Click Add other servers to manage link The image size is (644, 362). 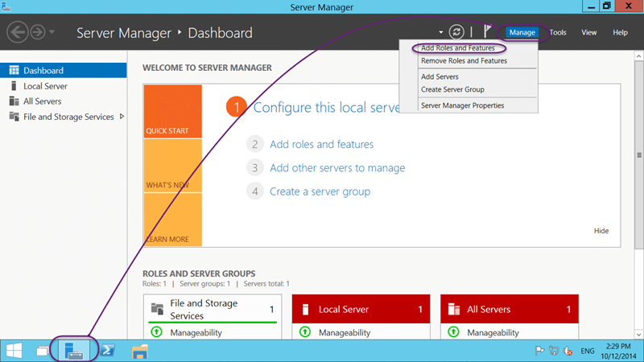click(x=337, y=168)
